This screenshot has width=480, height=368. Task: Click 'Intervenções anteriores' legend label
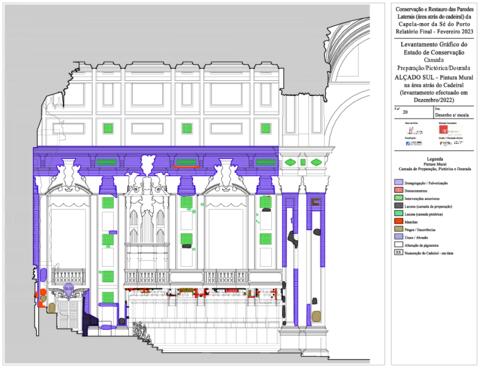tap(422, 199)
